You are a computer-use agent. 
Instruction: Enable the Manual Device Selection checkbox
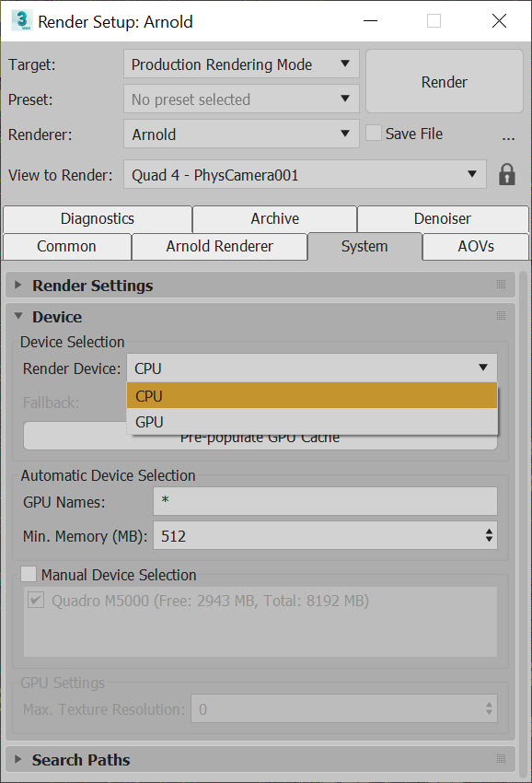29,574
